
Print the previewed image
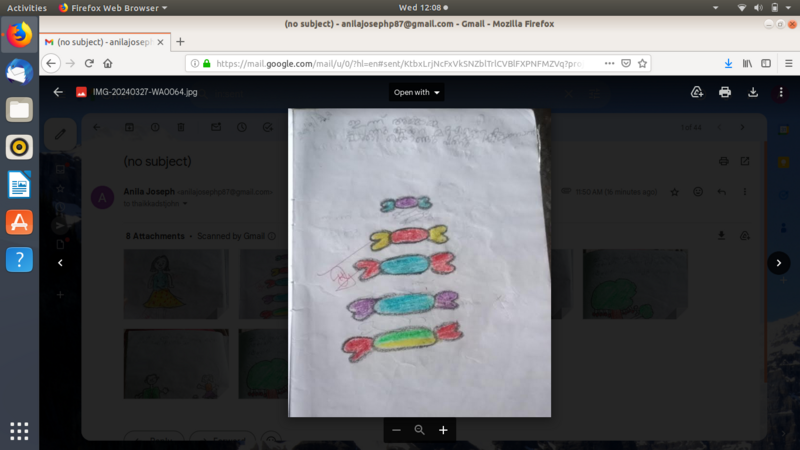coord(725,92)
